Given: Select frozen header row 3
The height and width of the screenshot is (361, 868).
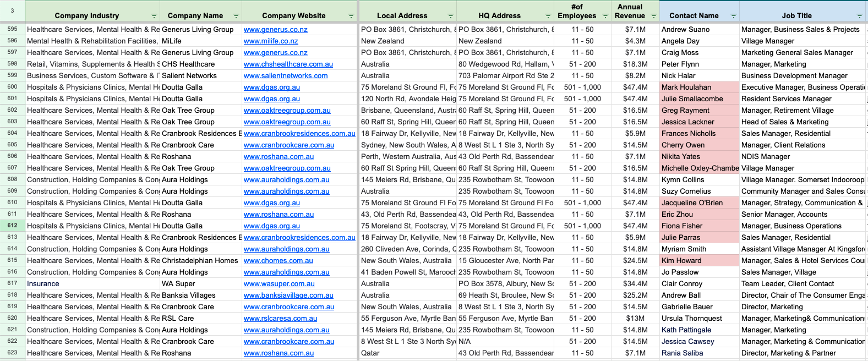Looking at the screenshot, I should (x=12, y=10).
